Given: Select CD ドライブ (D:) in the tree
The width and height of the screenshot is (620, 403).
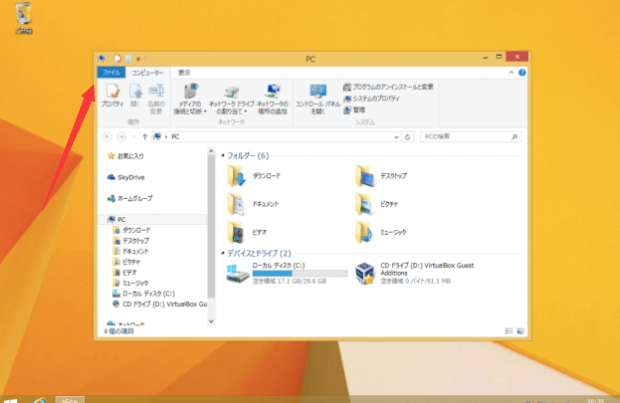Looking at the screenshot, I should [x=159, y=304].
